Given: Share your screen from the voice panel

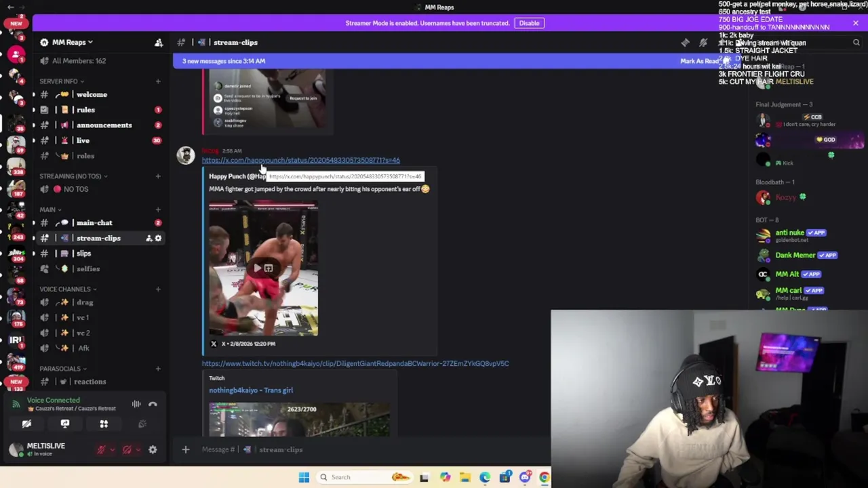Looking at the screenshot, I should point(65,424).
